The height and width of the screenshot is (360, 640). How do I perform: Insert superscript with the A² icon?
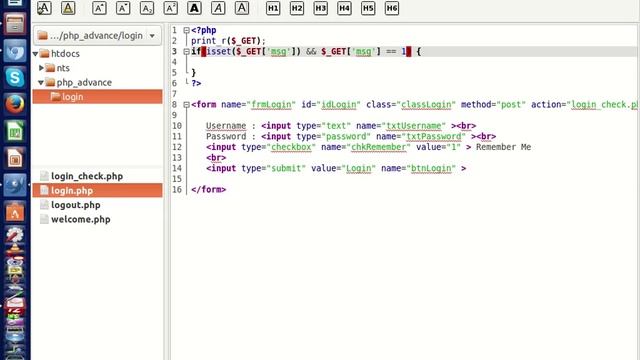(171, 8)
